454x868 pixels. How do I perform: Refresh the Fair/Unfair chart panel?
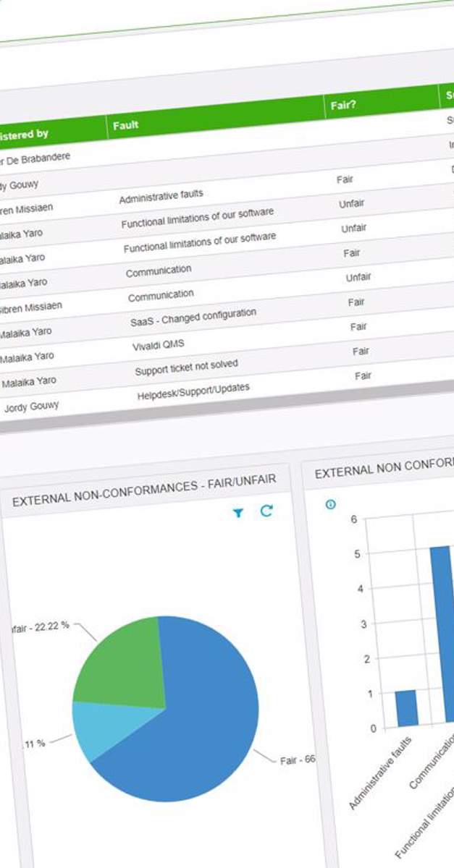click(266, 511)
